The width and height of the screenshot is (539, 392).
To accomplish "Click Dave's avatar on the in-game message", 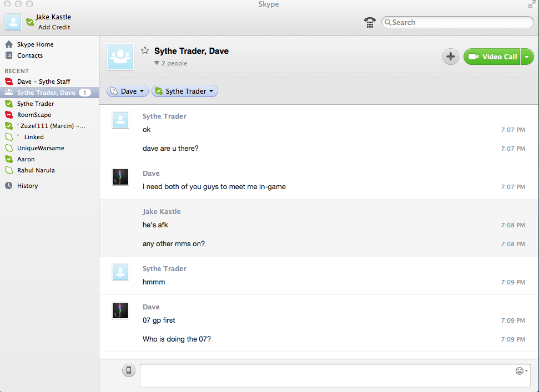I will click(120, 177).
